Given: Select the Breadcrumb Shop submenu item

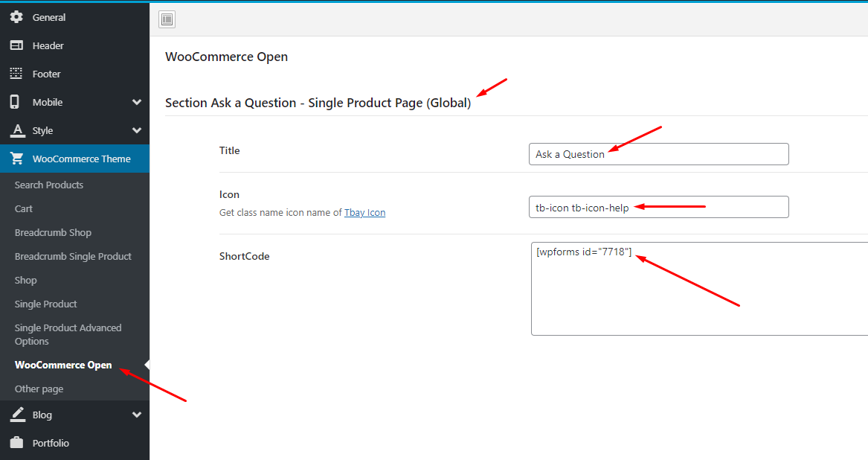Looking at the screenshot, I should pos(53,232).
